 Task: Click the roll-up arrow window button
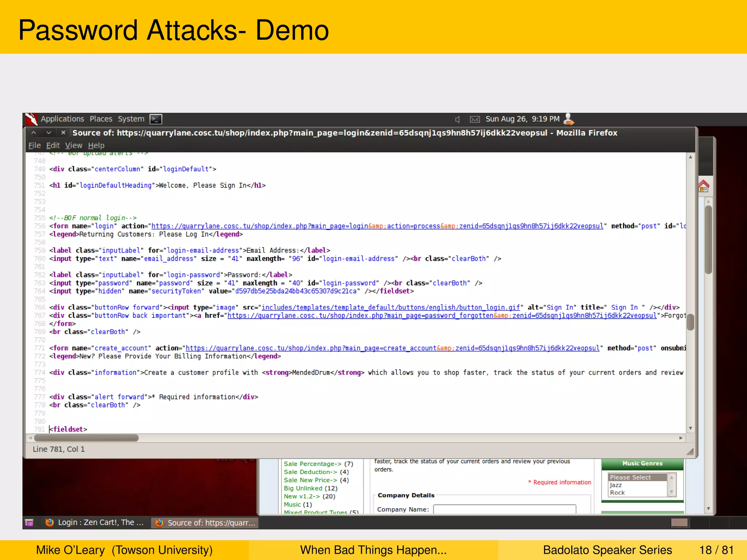tap(34, 133)
